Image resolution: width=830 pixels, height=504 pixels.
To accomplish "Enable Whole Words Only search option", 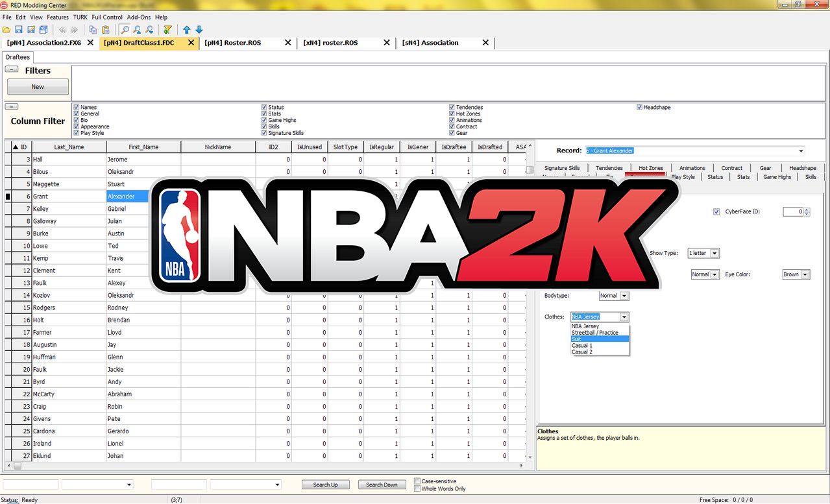I will coord(417,488).
